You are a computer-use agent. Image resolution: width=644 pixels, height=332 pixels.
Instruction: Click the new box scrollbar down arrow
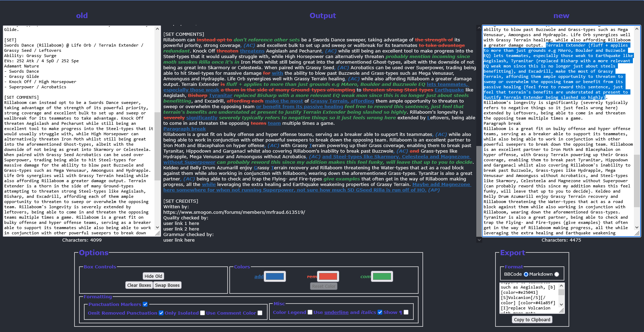click(x=637, y=227)
